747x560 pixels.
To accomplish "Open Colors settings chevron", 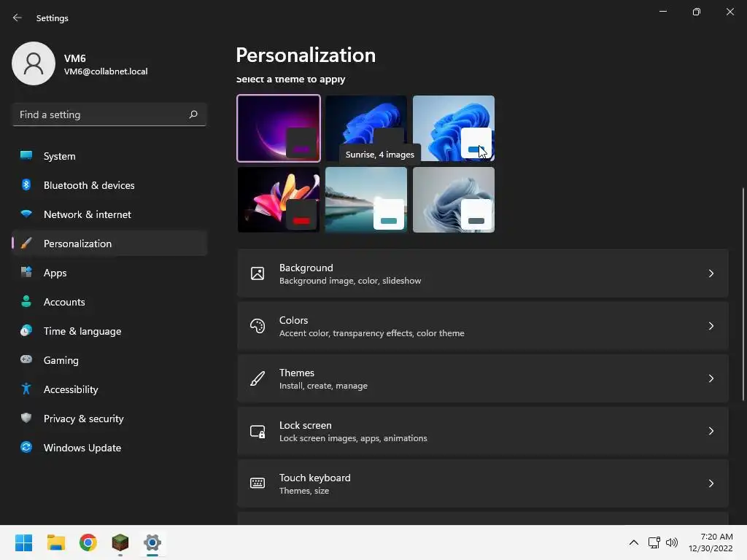I will pyautogui.click(x=711, y=326).
